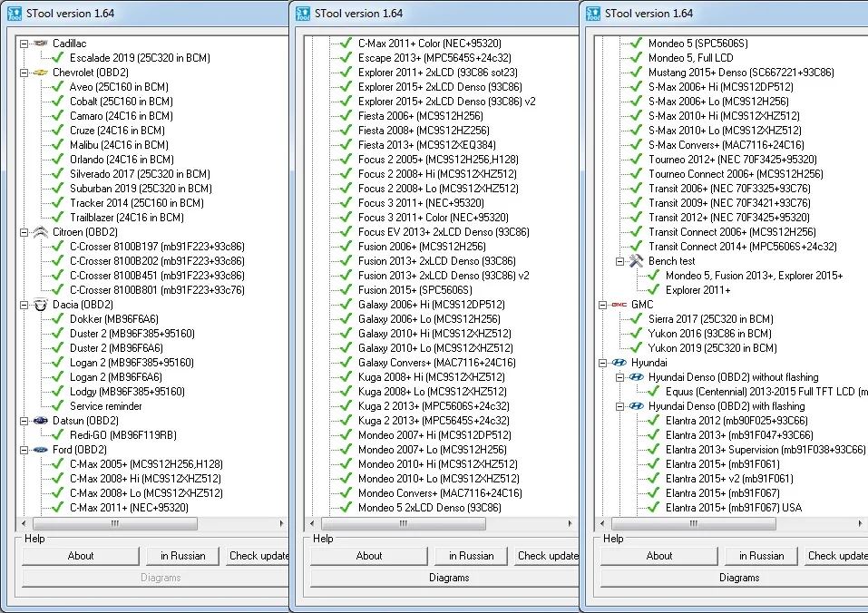Select Yukon 2019 (25C320 in BCM)
This screenshot has height=613, width=868.
[712, 348]
